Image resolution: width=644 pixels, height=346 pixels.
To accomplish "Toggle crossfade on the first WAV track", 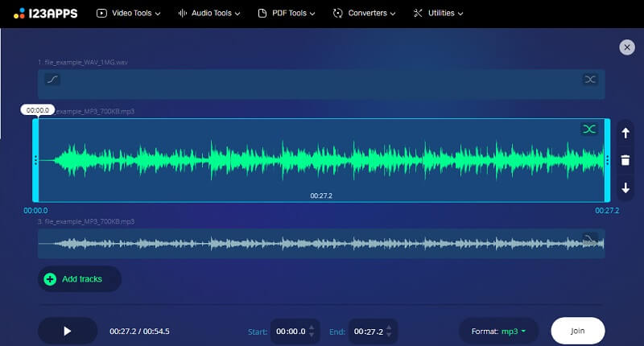I will tap(590, 80).
